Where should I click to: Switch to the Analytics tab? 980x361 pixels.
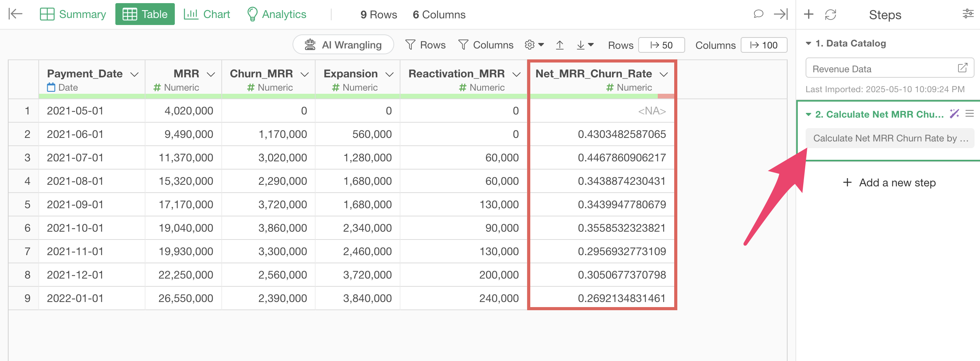[276, 14]
